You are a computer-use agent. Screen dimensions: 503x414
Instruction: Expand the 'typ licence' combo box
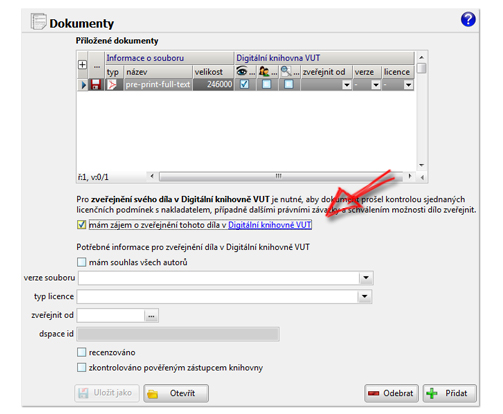click(365, 296)
